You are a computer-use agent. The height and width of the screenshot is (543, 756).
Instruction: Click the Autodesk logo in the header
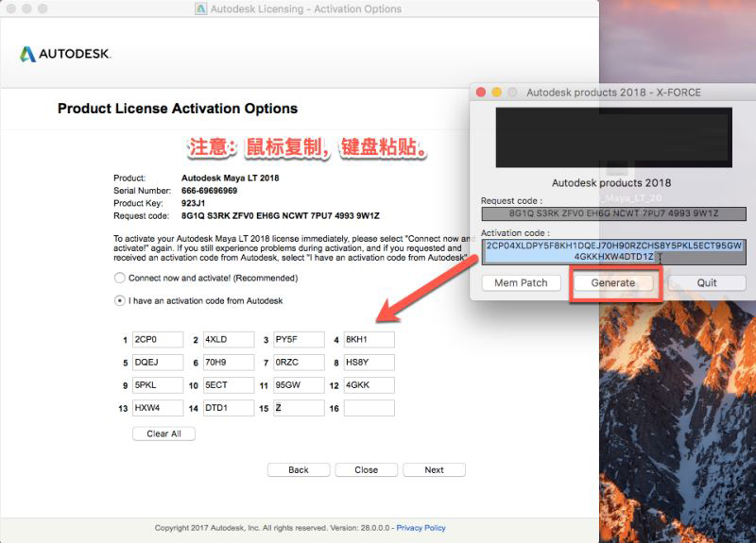(x=65, y=54)
